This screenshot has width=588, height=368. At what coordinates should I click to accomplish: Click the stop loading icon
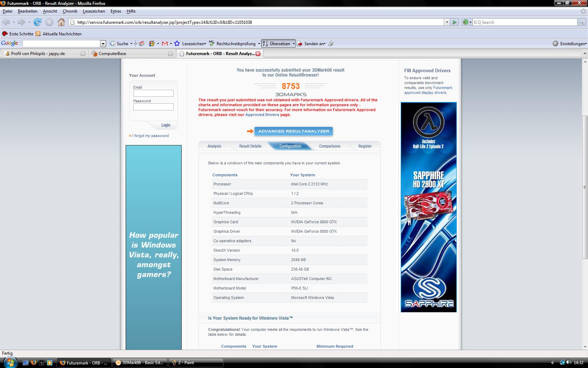(49, 22)
